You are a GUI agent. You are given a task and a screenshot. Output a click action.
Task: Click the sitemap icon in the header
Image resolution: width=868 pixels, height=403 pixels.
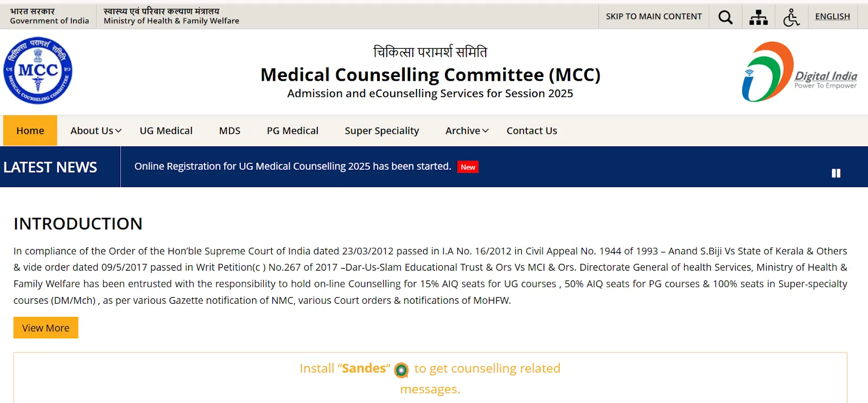coord(758,16)
